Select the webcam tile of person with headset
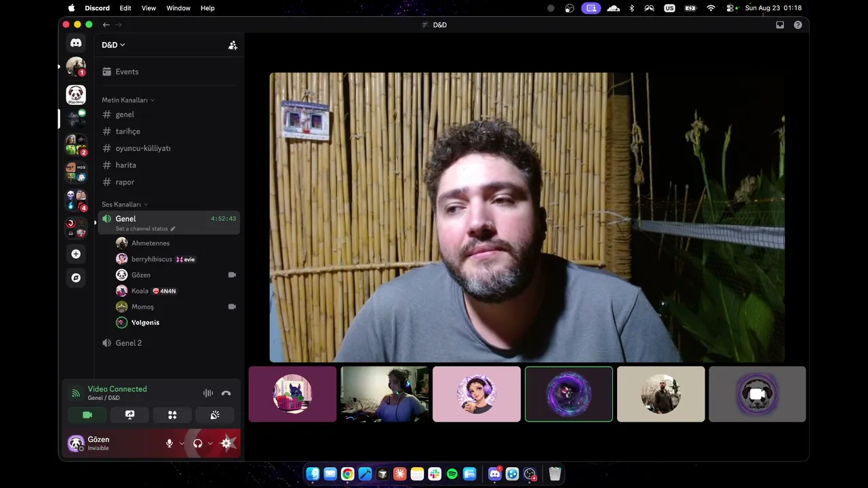This screenshot has width=868, height=488. 384,394
